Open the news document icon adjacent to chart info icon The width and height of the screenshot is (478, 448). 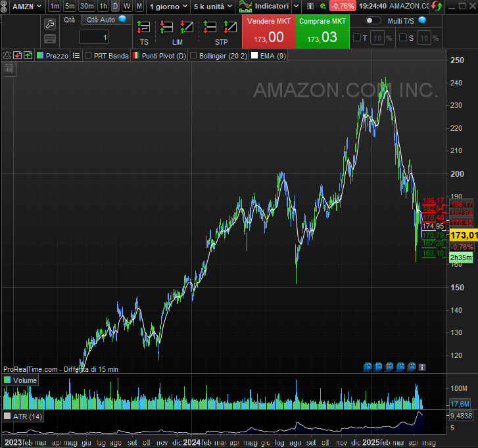coord(412,367)
